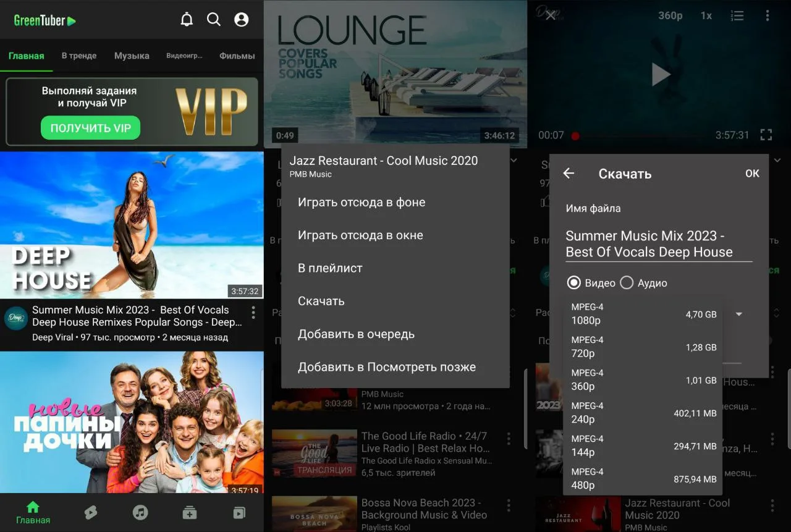Edit the file name input field
791x532 pixels.
[658, 244]
